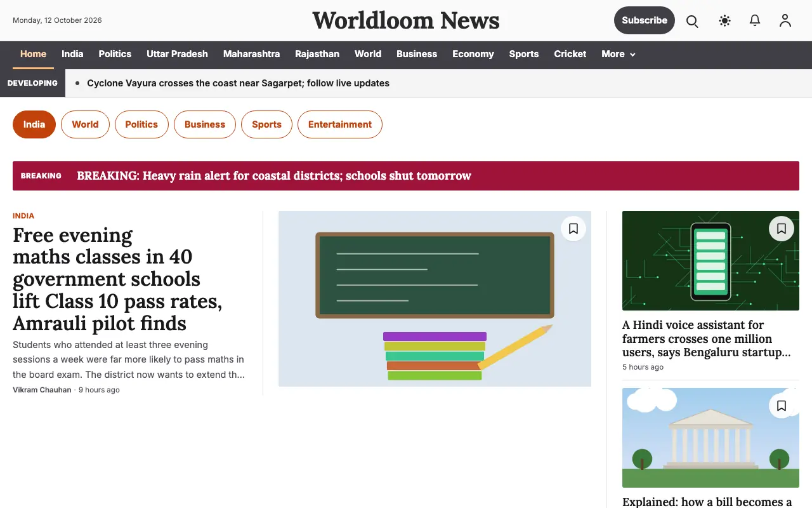Open the Hindi voice assistant headline
The width and height of the screenshot is (812, 508).
click(x=707, y=338)
